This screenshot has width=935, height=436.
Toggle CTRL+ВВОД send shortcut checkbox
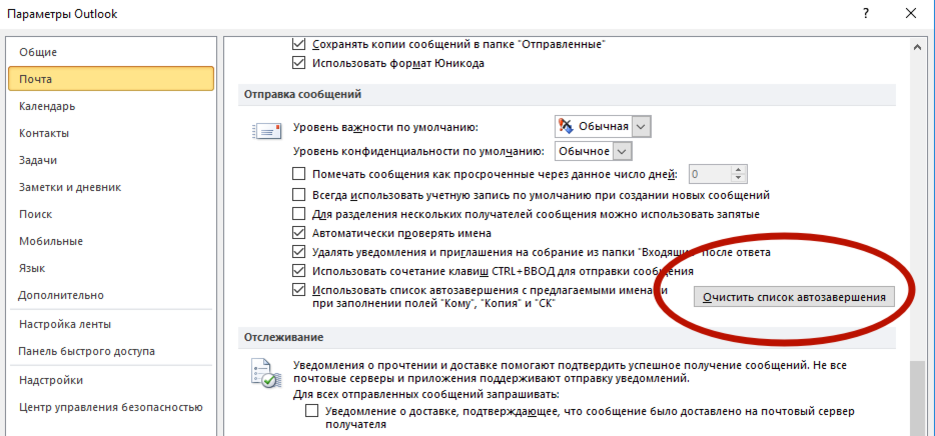click(x=298, y=271)
